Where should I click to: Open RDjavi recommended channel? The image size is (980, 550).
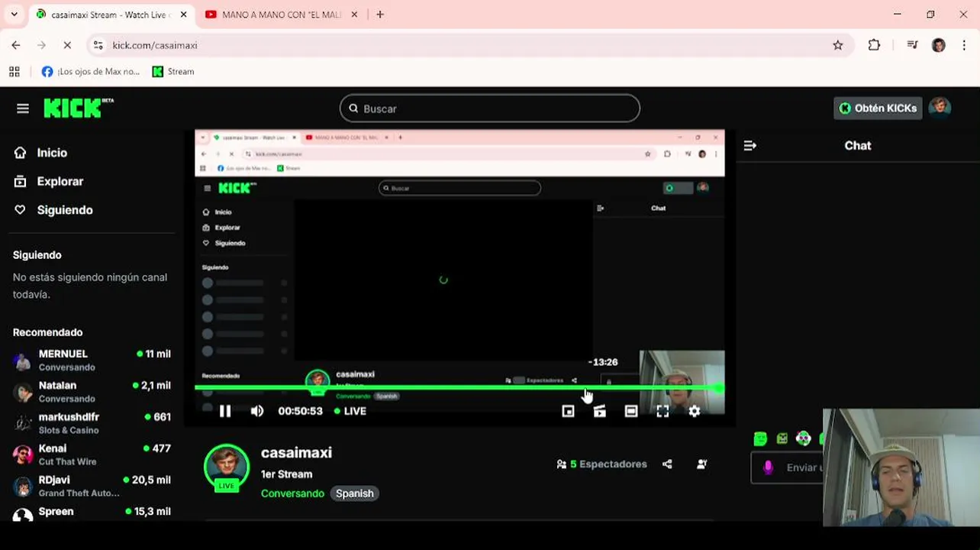[x=92, y=486]
